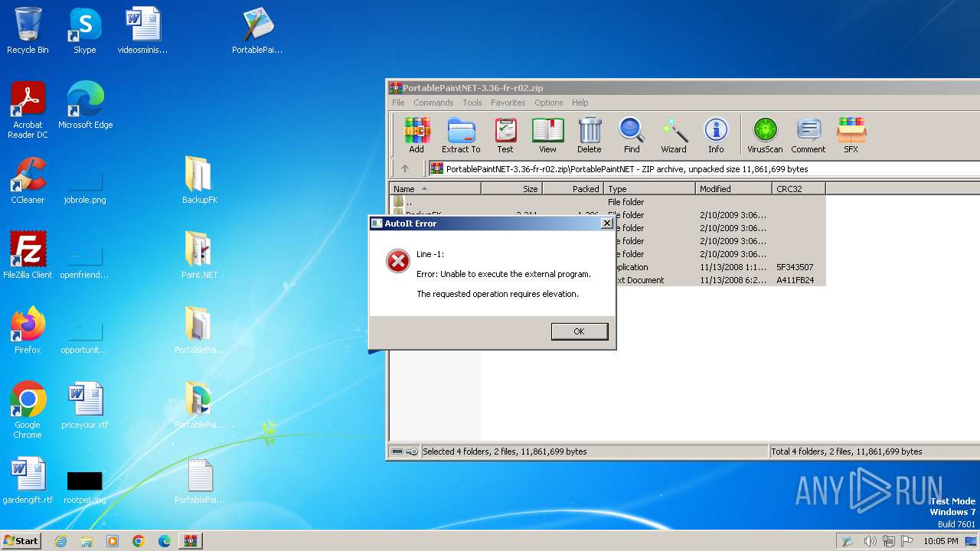Open Skype desktop shortcut
The image size is (980, 551).
(x=84, y=31)
